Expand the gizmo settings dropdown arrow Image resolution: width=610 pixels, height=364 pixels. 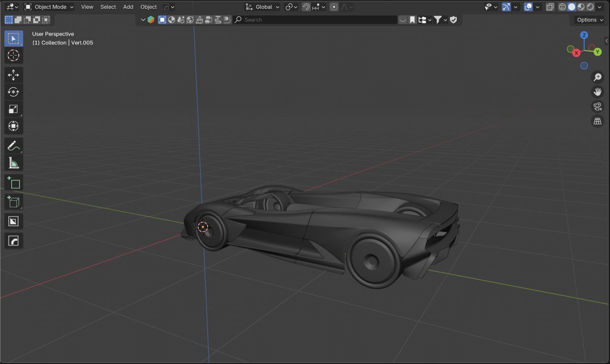pyautogui.click(x=515, y=7)
